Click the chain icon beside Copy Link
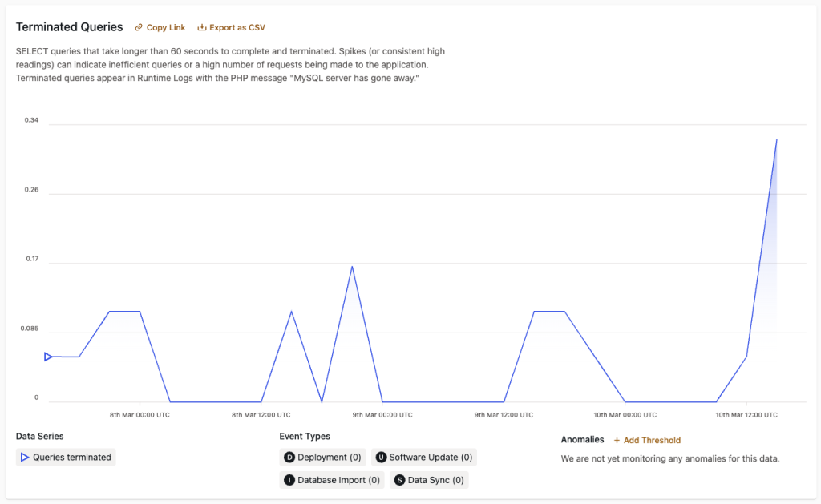821x504 pixels. (139, 27)
